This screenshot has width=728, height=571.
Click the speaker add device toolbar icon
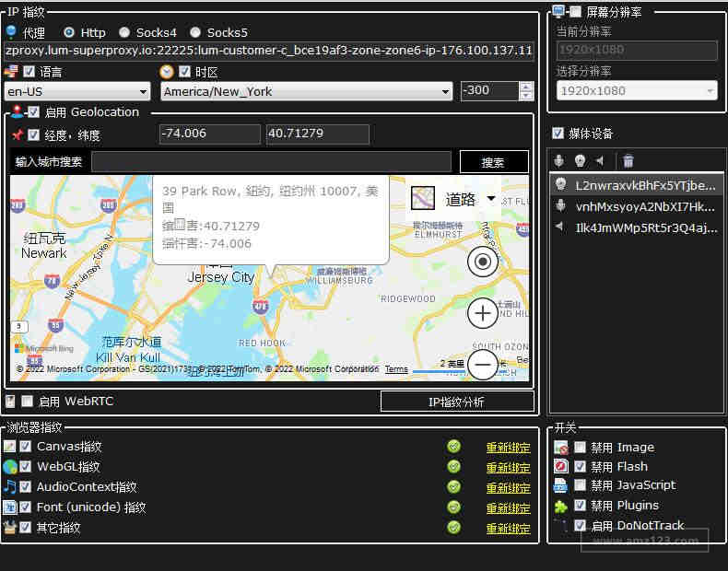[600, 160]
